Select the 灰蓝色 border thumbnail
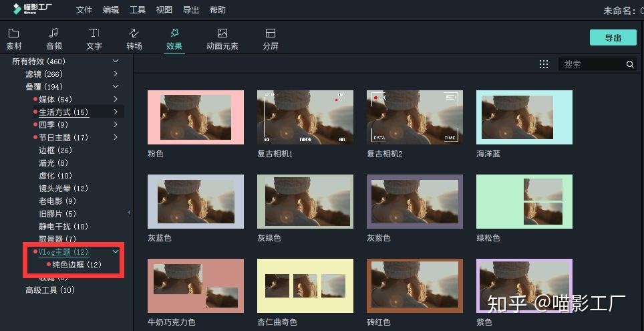 pos(196,201)
